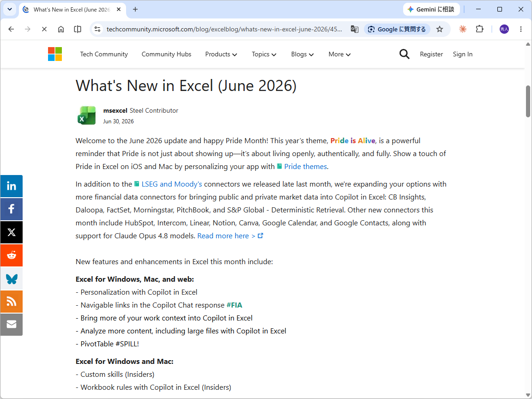Open a new browser tab
This screenshot has height=399, width=532.
pos(135,9)
